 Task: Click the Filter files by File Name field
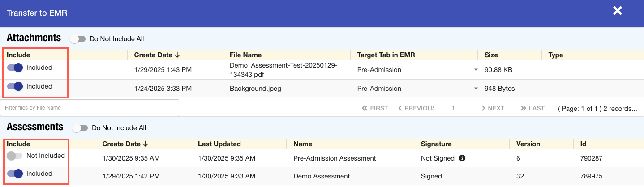90,108
